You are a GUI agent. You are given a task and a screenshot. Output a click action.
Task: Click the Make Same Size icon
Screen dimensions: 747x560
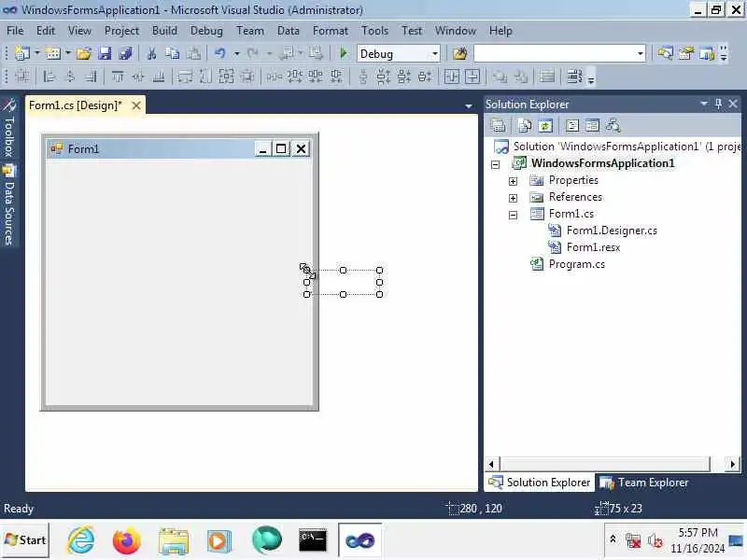[x=226, y=77]
